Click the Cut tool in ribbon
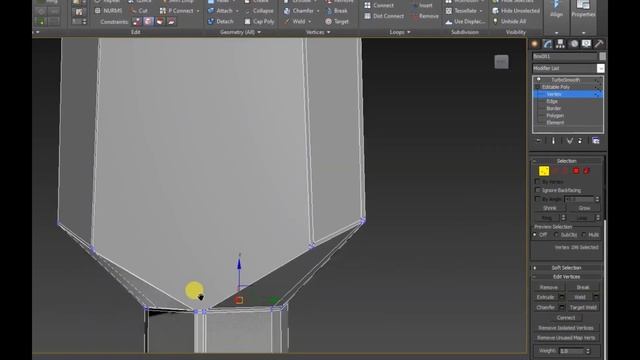Image resolution: width=640 pixels, height=360 pixels. point(139,11)
